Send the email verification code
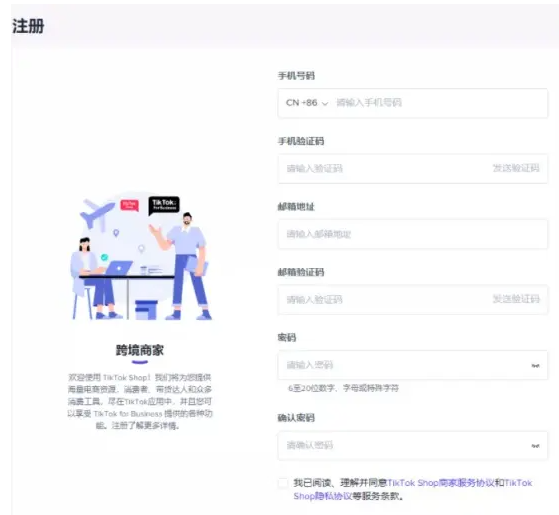Image resolution: width=559 pixels, height=515 pixels. coord(516,299)
